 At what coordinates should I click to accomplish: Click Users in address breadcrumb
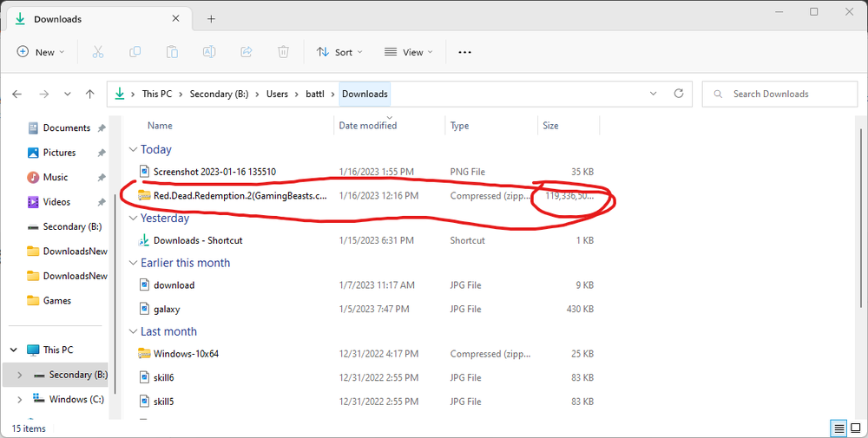[278, 94]
